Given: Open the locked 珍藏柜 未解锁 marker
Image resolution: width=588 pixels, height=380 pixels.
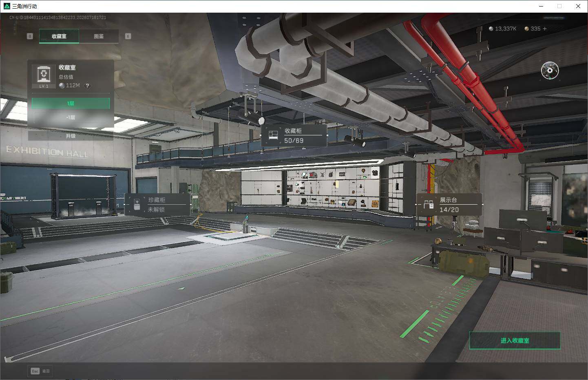Looking at the screenshot, I should point(158,204).
